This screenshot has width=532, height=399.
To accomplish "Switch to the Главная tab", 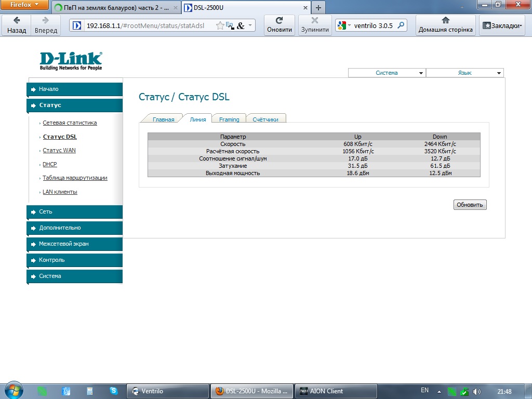I will pos(163,119).
